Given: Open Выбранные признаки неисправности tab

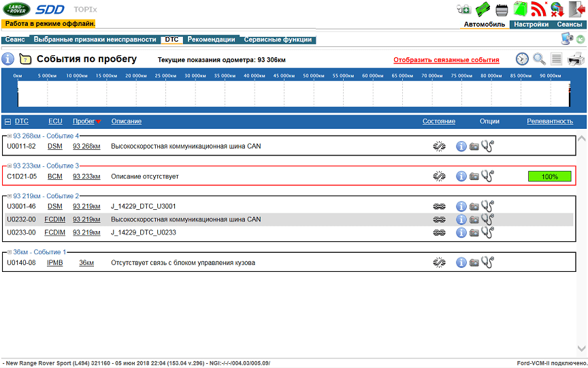Looking at the screenshot, I should coord(95,40).
